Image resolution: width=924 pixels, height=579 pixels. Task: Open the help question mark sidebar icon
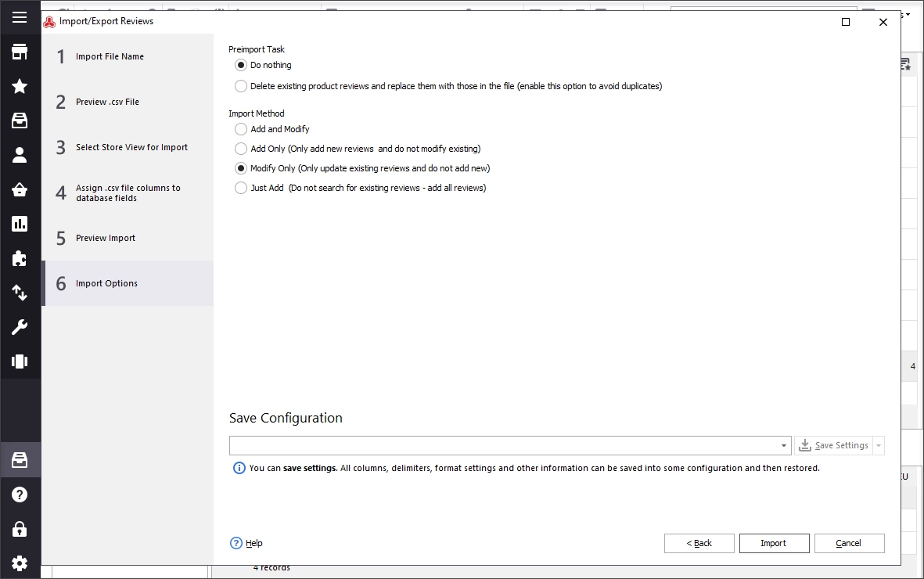[x=20, y=494]
